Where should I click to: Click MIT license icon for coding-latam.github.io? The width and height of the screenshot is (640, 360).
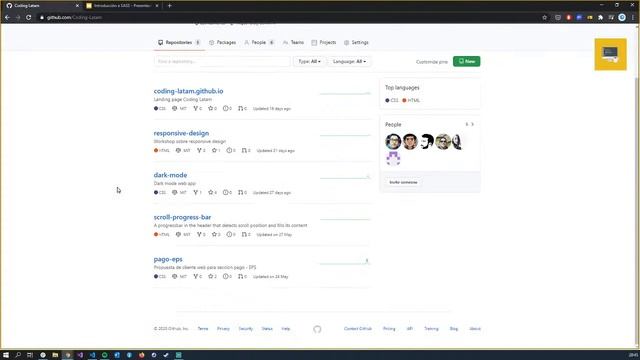(x=175, y=109)
